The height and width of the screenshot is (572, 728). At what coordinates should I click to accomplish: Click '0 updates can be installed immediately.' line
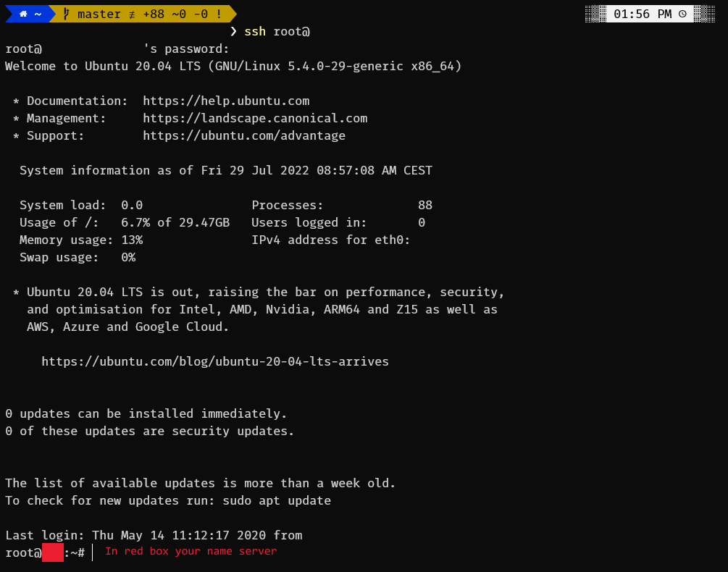pos(146,414)
